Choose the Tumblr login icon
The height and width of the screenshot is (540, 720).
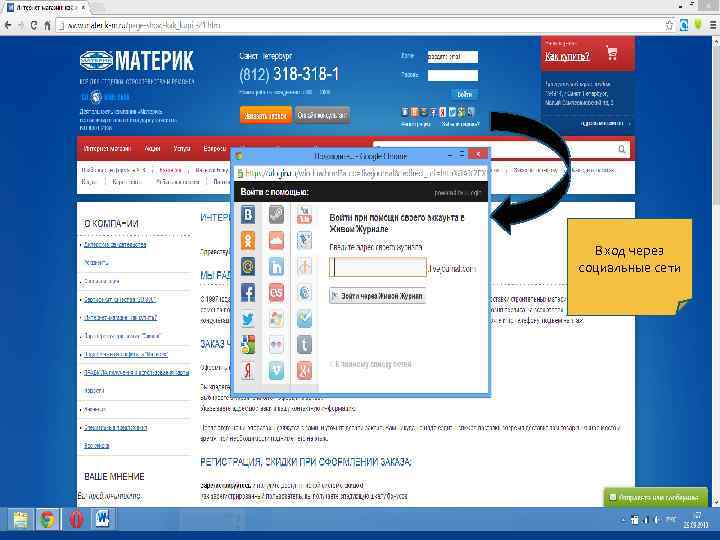pyautogui.click(x=304, y=344)
